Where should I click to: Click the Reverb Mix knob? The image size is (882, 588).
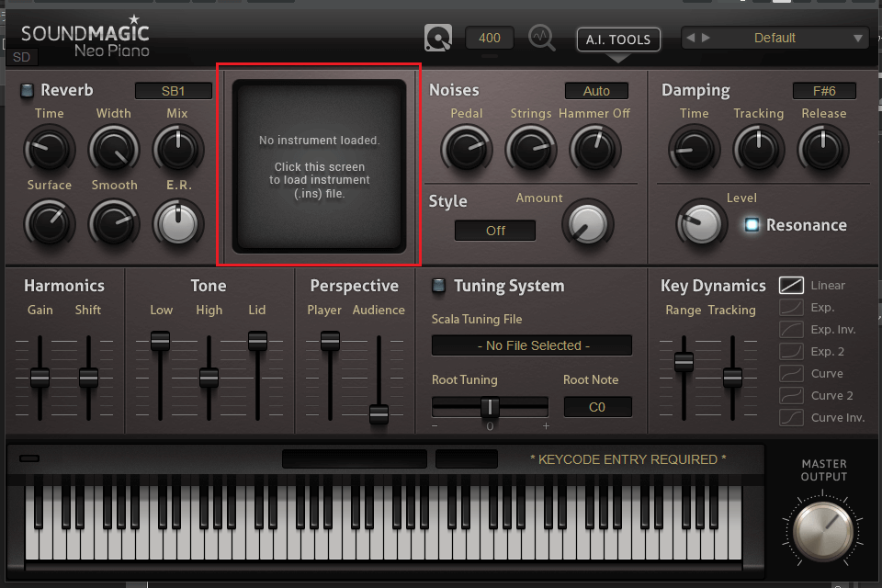click(x=178, y=149)
